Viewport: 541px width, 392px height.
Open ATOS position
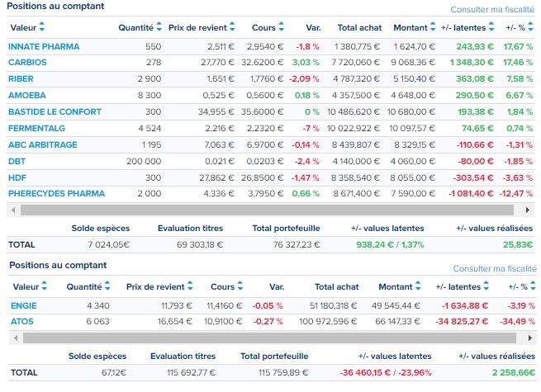(x=22, y=322)
